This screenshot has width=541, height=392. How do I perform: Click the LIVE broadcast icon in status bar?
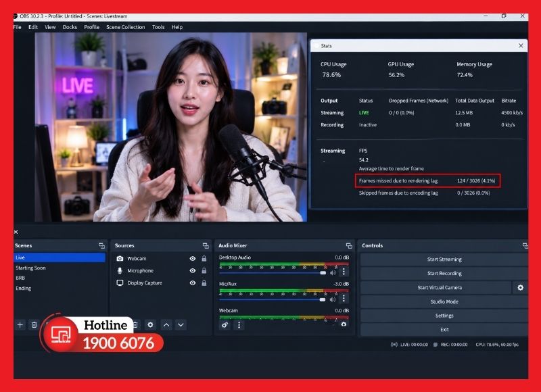pyautogui.click(x=394, y=345)
